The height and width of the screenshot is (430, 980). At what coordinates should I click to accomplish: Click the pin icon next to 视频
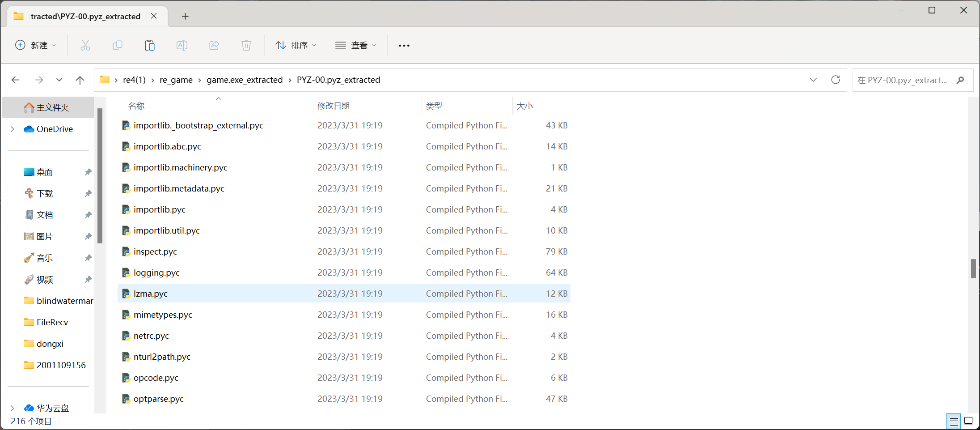88,279
